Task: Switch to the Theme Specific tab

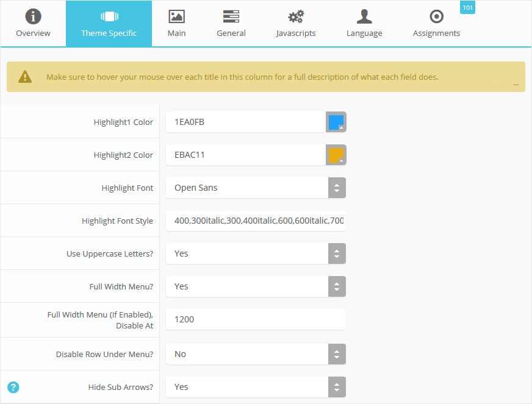Action: point(109,24)
